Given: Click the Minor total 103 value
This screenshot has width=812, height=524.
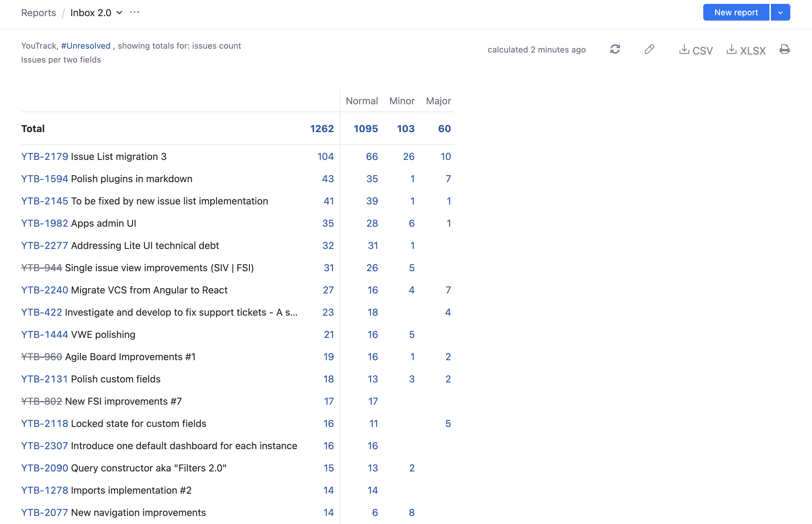Looking at the screenshot, I should coord(405,128).
